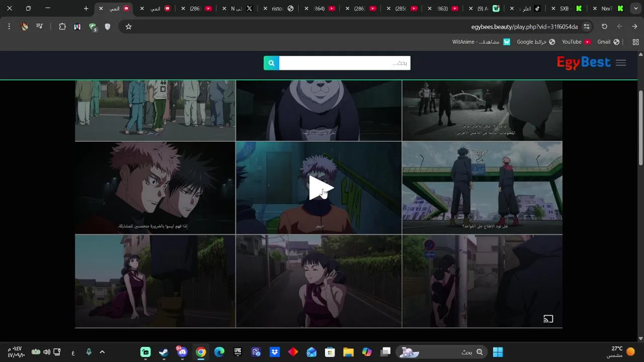Viewport: 644px width, 362px height.
Task: Open Microsoft Edge from the taskbar
Action: point(219,352)
